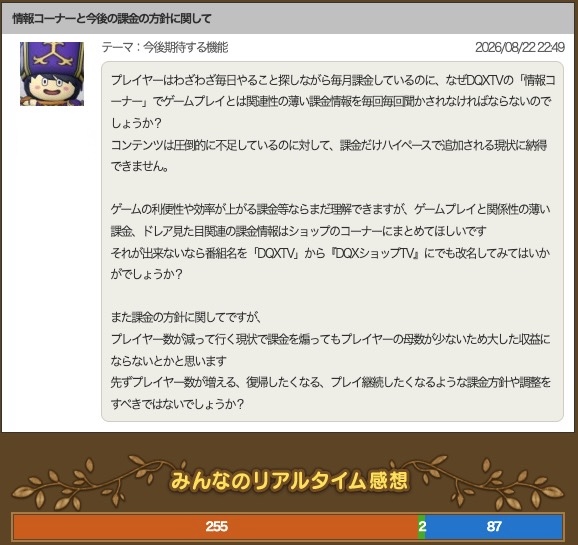
Task: Select the orange bar segment showing 255
Action: (216, 526)
